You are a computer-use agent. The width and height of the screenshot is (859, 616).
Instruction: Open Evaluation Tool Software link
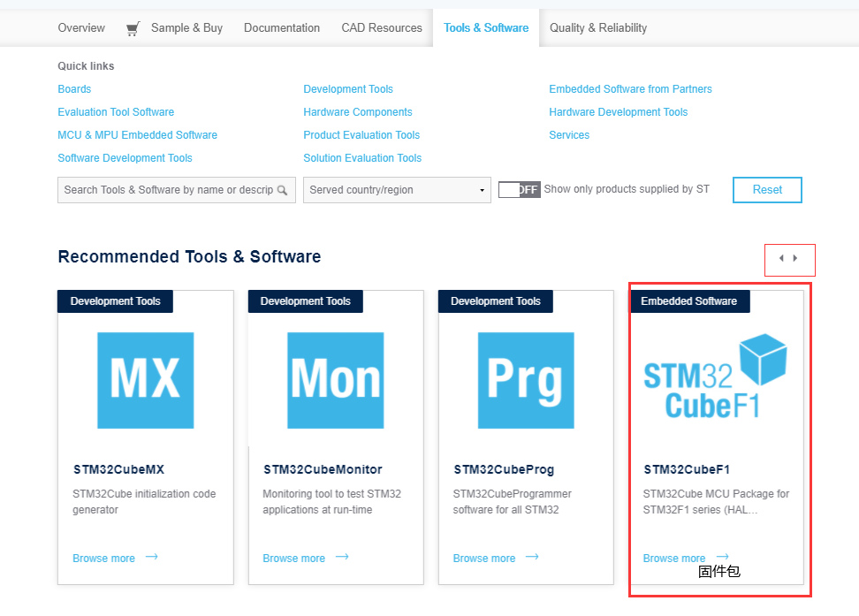[x=116, y=112]
